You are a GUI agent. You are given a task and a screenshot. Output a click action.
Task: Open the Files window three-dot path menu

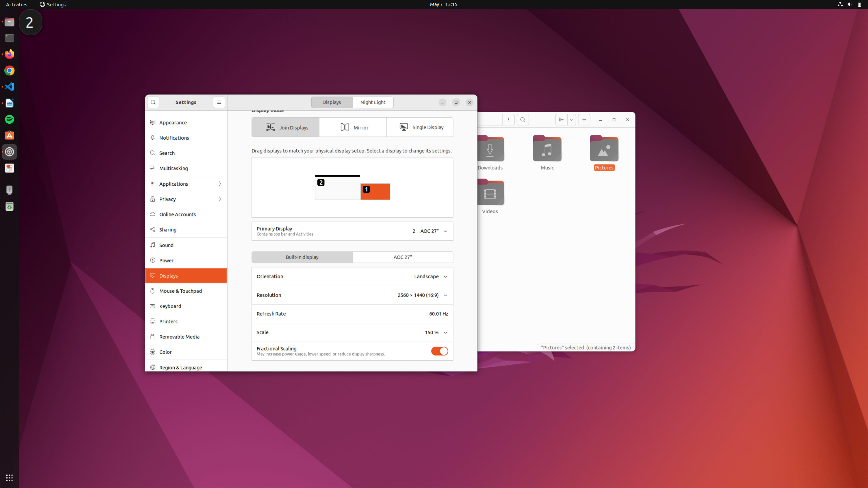tap(508, 119)
